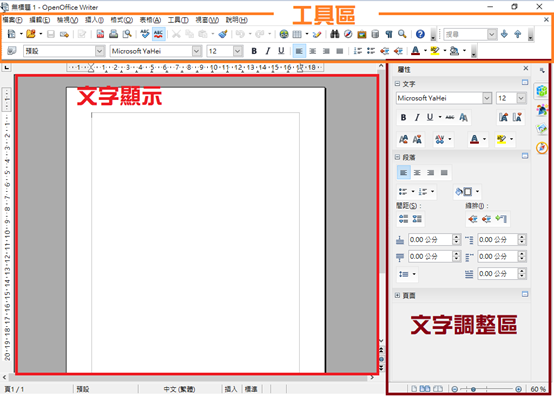Open the Tools menu
Viewport: 554px width, 397px height.
click(x=178, y=20)
